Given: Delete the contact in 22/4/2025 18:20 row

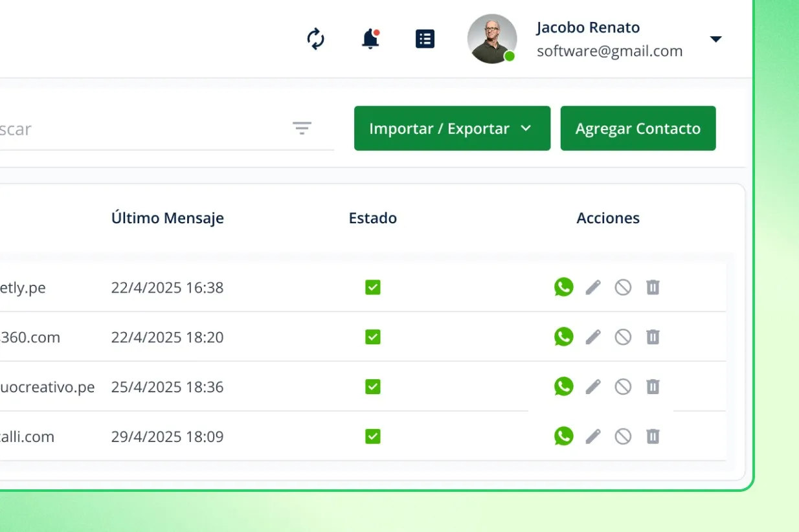Looking at the screenshot, I should (653, 337).
